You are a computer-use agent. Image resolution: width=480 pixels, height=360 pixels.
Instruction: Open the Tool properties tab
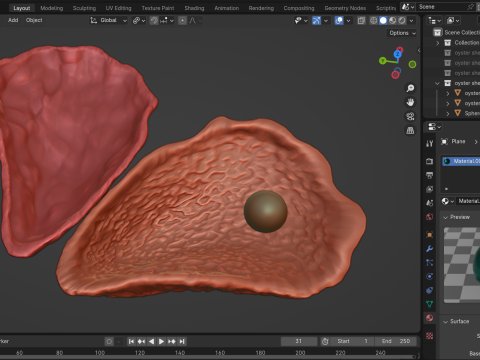(x=430, y=143)
